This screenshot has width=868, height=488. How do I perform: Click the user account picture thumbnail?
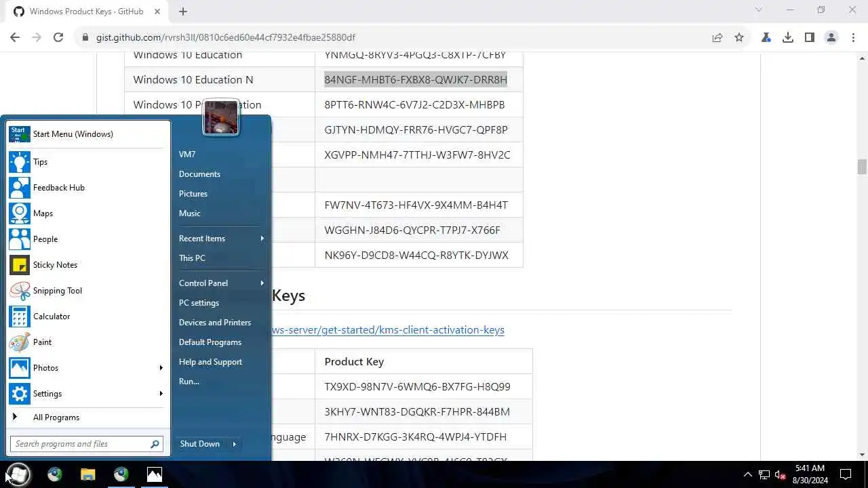pyautogui.click(x=221, y=118)
